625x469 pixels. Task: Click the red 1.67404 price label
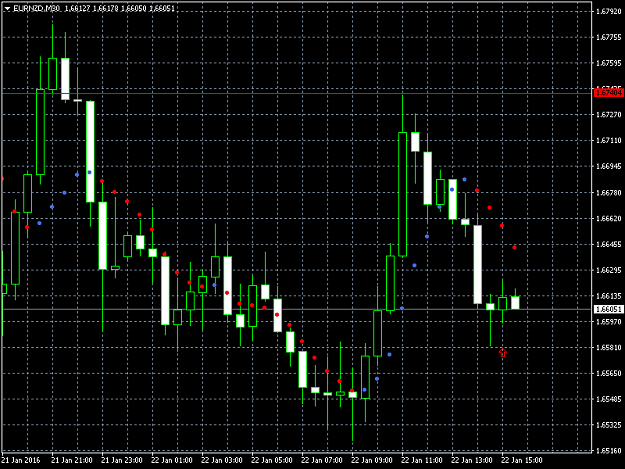[x=608, y=93]
